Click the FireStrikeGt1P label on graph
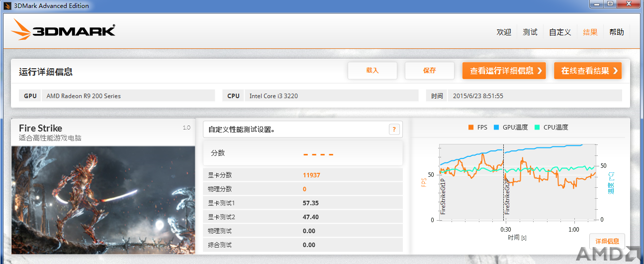This screenshot has height=264, width=644. (x=443, y=197)
